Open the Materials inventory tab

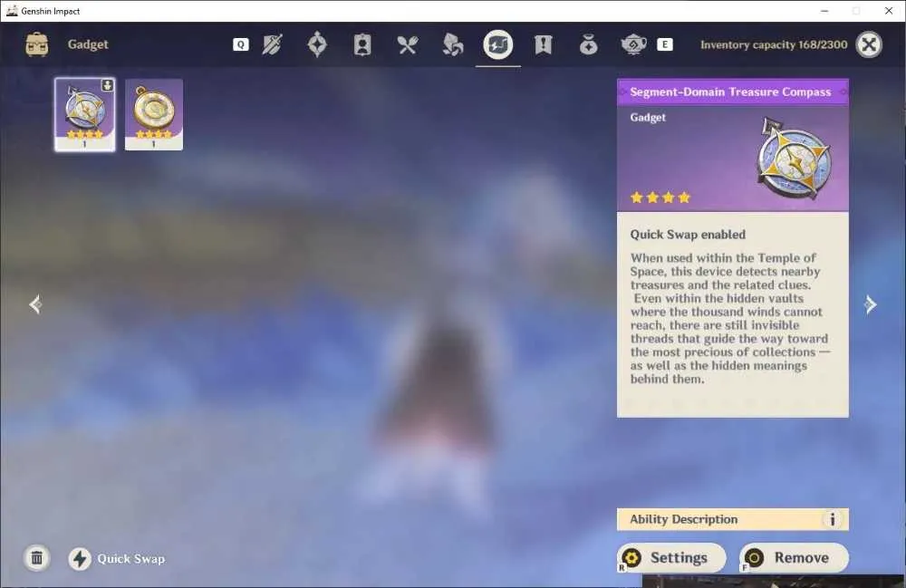coord(452,44)
